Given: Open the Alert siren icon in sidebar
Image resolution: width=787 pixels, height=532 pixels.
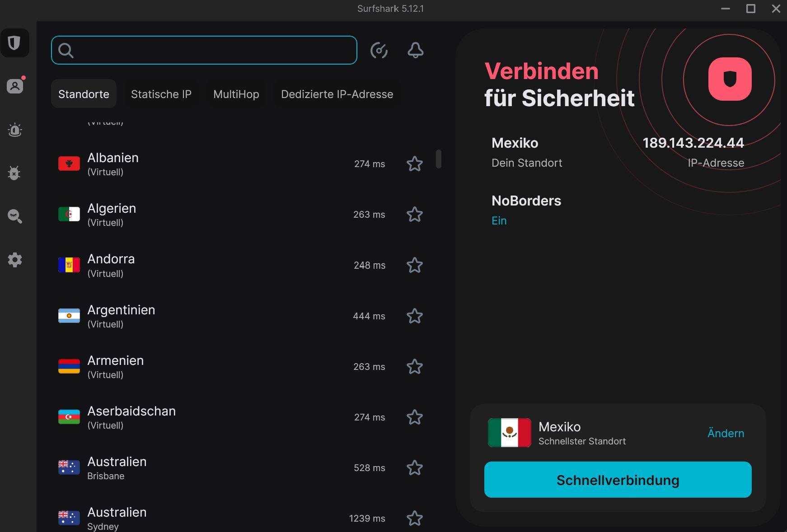Looking at the screenshot, I should point(15,130).
